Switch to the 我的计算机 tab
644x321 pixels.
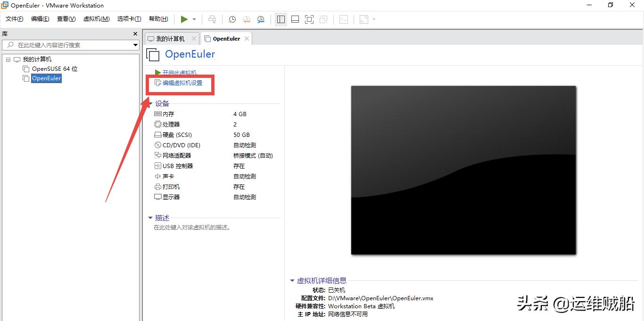tap(171, 38)
